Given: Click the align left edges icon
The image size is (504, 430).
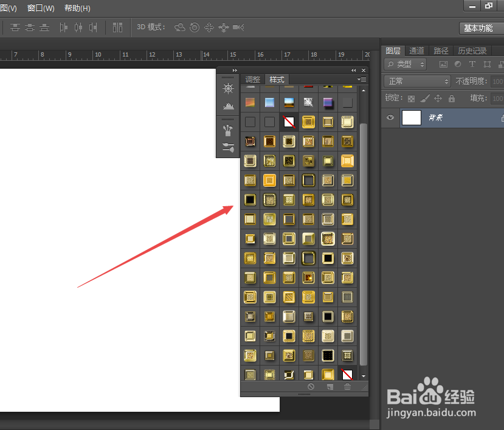Looking at the screenshot, I should pos(63,27).
